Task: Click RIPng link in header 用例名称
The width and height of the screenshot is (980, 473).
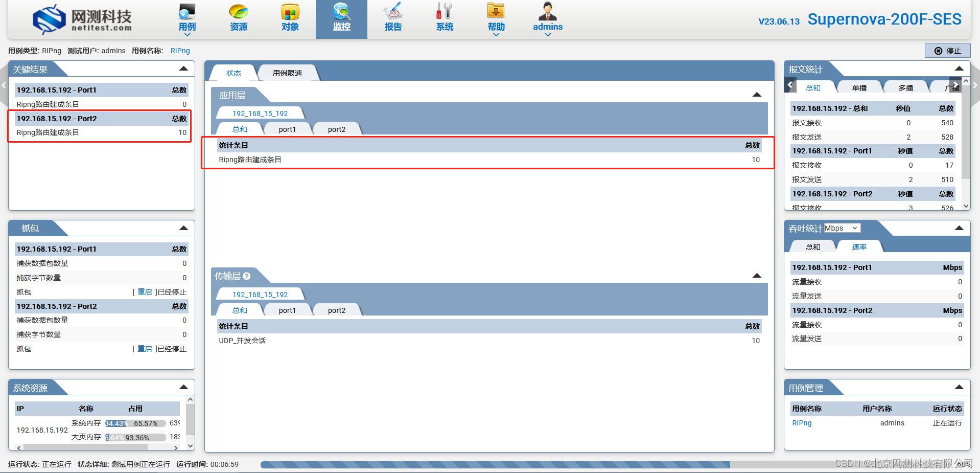Action: tap(180, 51)
